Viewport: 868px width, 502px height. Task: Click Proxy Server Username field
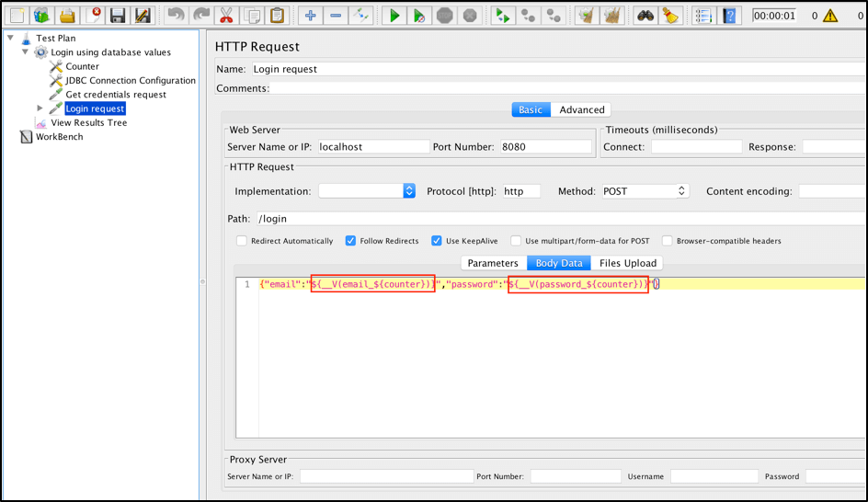pos(714,476)
